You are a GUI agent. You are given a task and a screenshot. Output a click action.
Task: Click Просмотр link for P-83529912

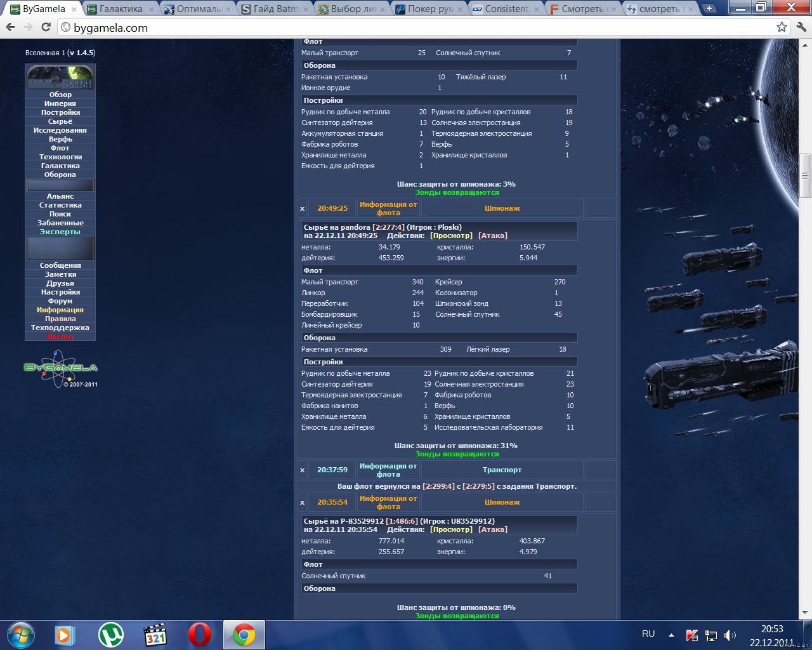tap(451, 529)
